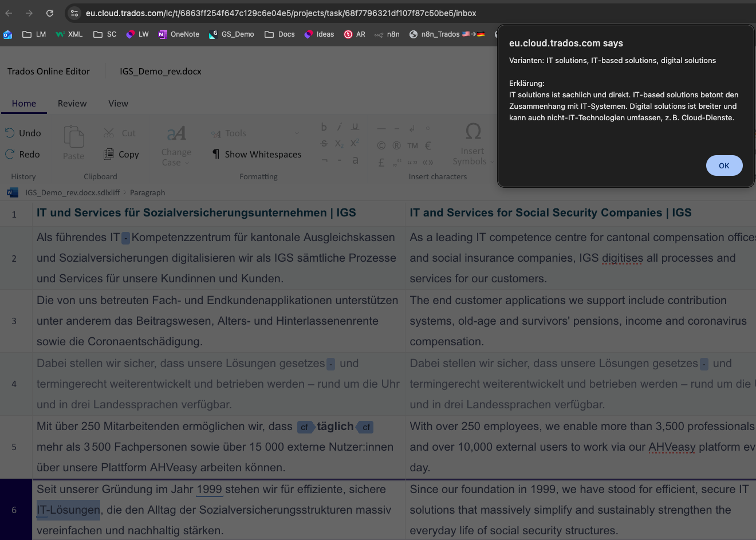Toggle bold formatting
The width and height of the screenshot is (756, 540).
(x=324, y=127)
